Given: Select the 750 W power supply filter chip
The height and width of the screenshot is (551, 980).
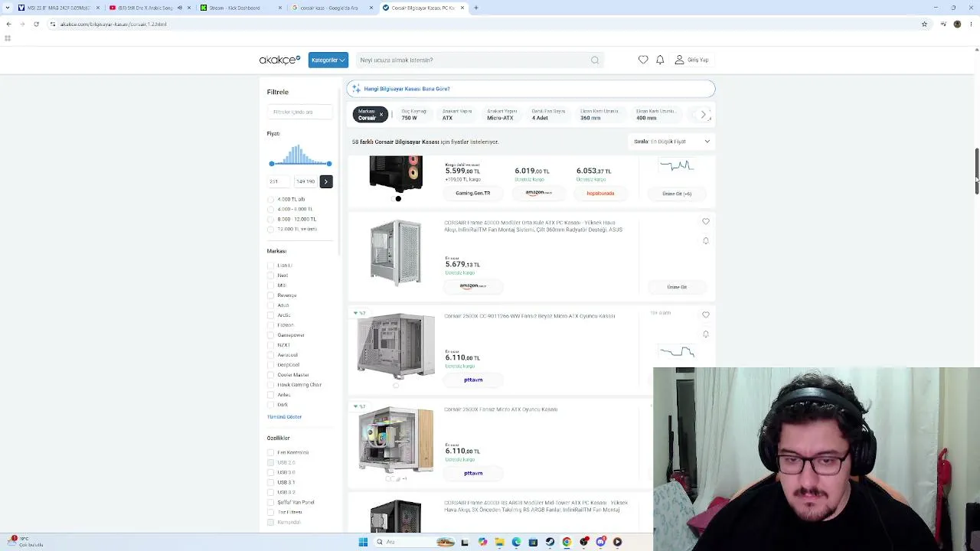Looking at the screenshot, I should click(x=413, y=114).
